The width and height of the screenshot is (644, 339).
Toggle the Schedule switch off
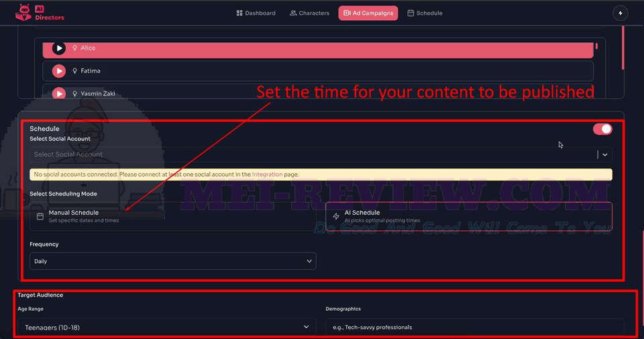(602, 129)
